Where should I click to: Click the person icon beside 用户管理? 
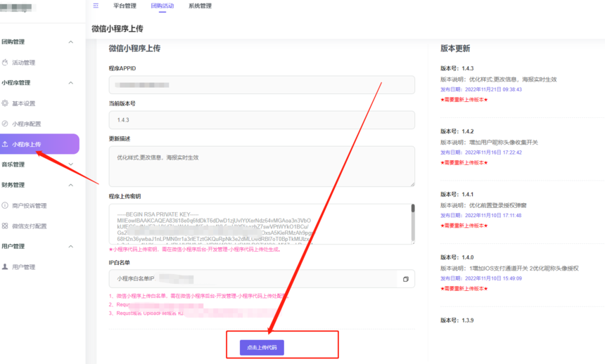[5, 266]
